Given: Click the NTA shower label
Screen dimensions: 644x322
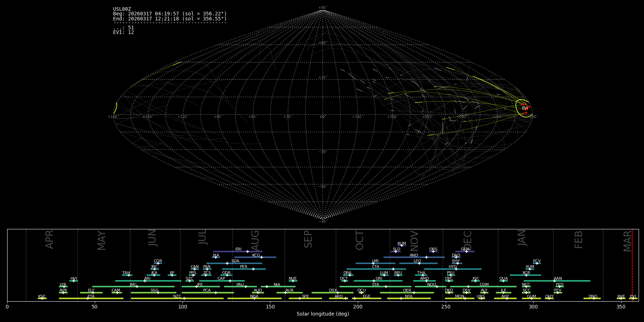Looking at the screenshot, I should (409, 296).
